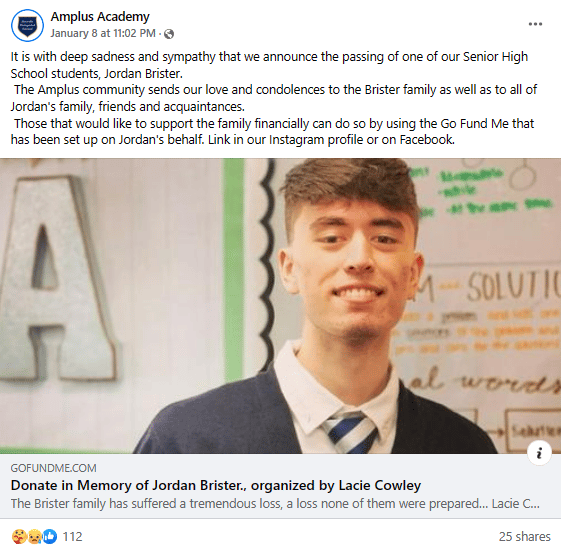Click the Amplus community condolences paragraph
This screenshot has height=552, width=561.
(274, 98)
